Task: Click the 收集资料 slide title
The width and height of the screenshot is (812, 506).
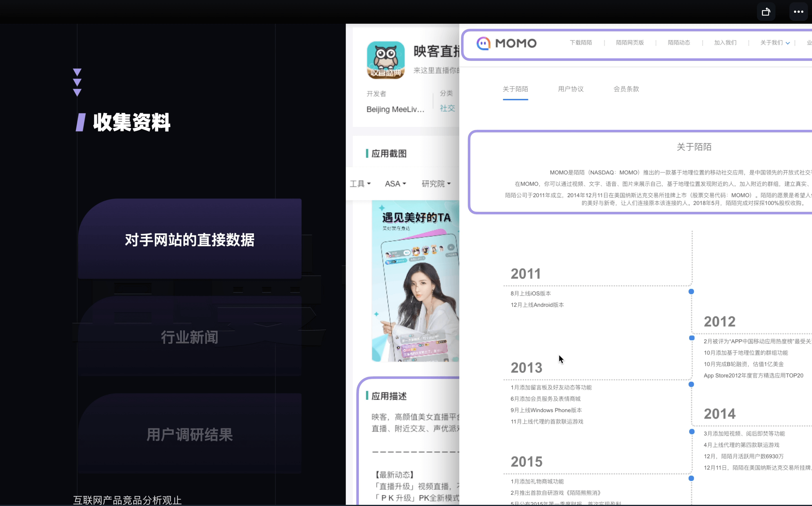Action: (132, 123)
